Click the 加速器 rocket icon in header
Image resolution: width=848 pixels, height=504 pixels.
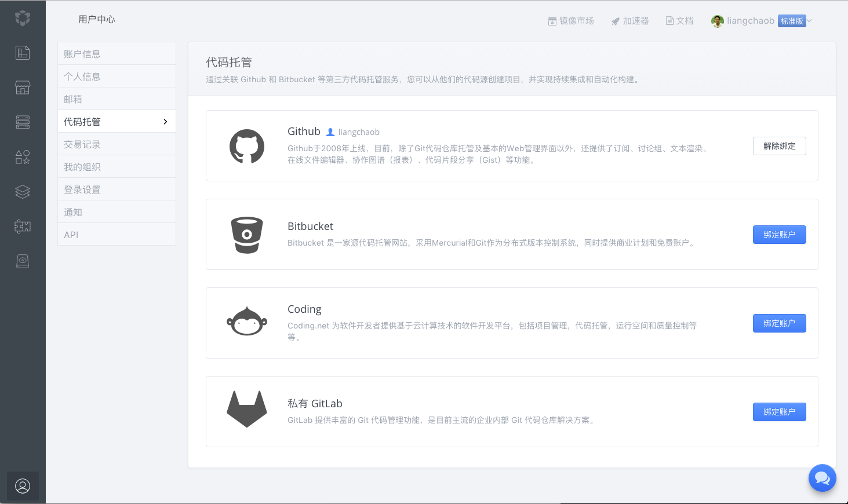click(616, 21)
